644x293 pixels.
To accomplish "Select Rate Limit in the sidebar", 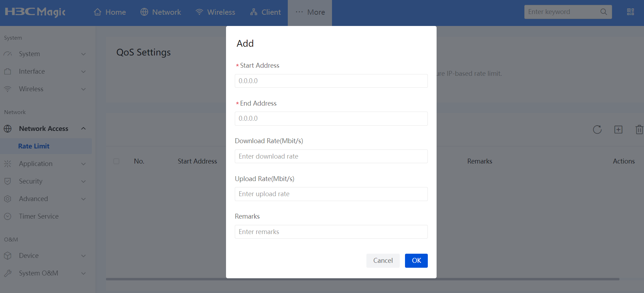I will [34, 146].
